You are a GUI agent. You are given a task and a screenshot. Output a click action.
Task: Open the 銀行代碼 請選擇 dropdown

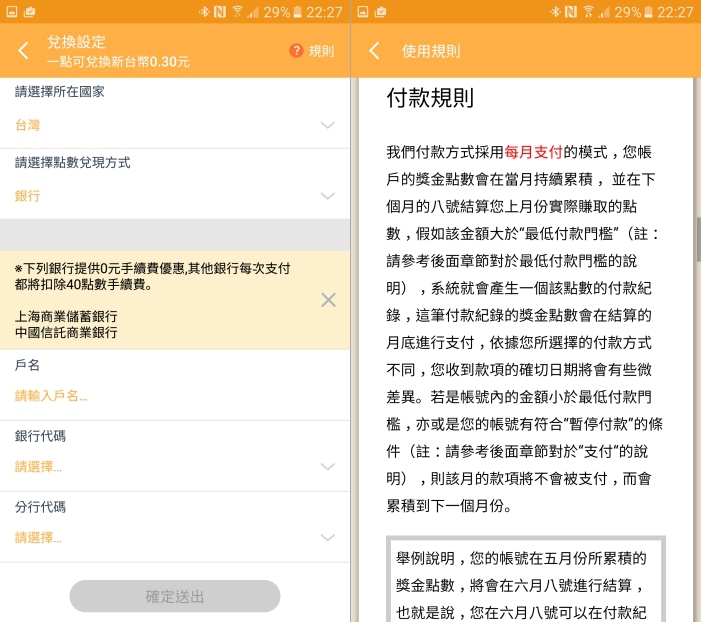pos(175,467)
